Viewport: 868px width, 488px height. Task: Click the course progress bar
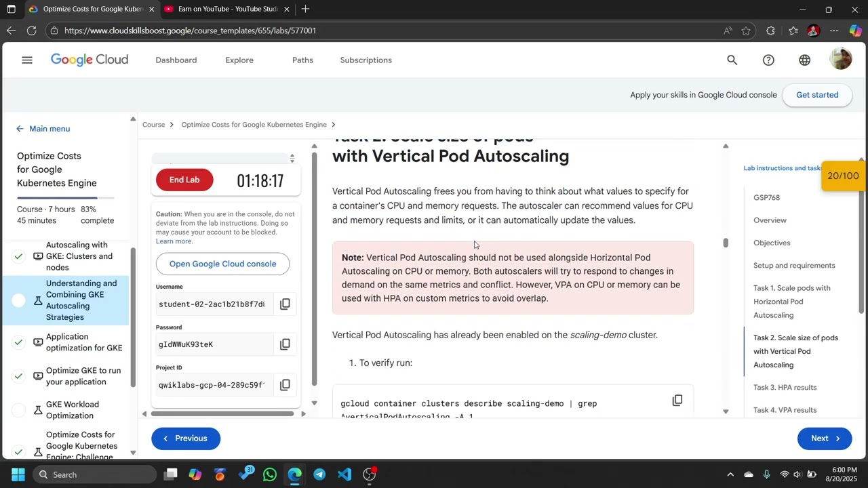pyautogui.click(x=66, y=198)
